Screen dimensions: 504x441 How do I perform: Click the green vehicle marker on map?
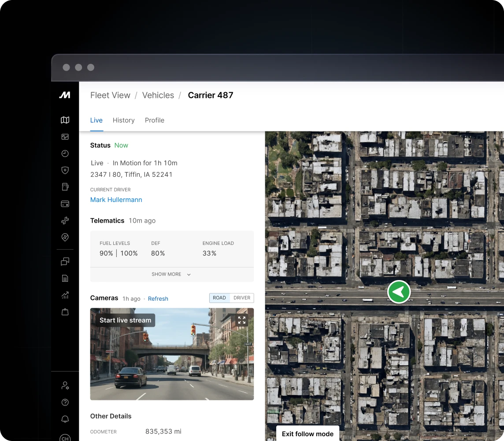[x=399, y=292]
